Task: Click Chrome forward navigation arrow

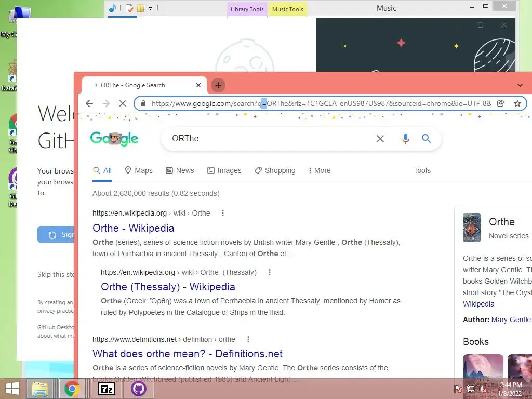Action: tap(106, 103)
